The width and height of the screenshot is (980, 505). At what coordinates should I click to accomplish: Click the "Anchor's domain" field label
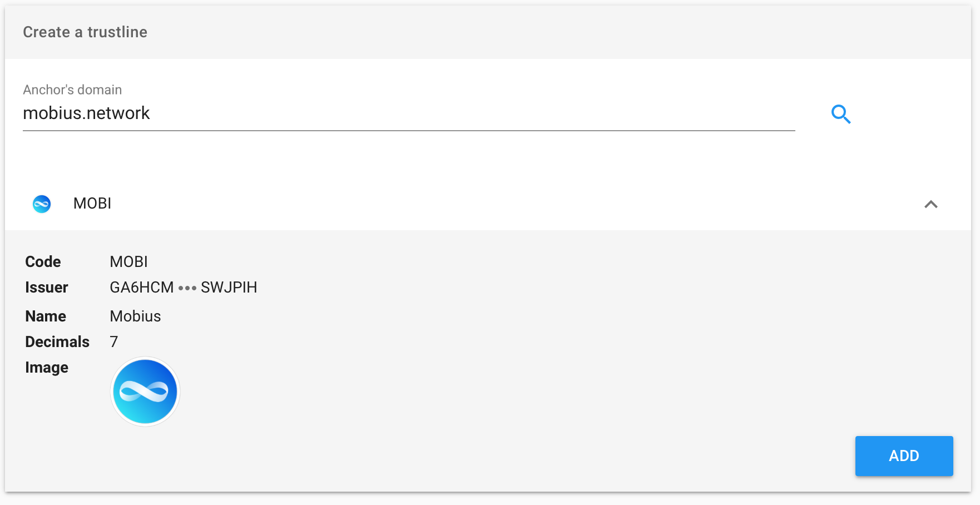coord(72,90)
